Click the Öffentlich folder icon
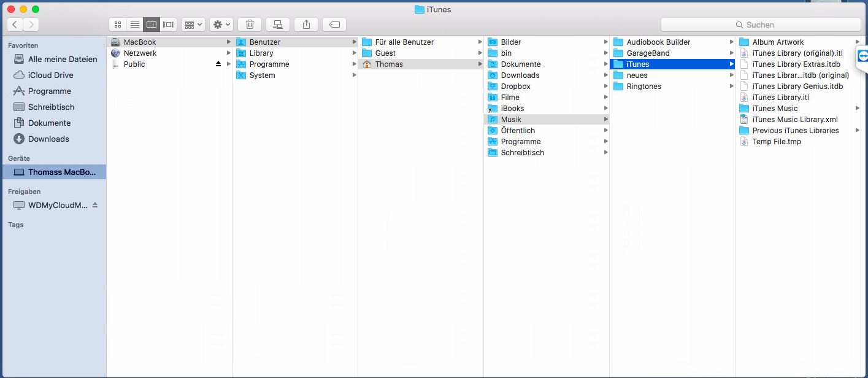This screenshot has width=868, height=378. pyautogui.click(x=493, y=130)
